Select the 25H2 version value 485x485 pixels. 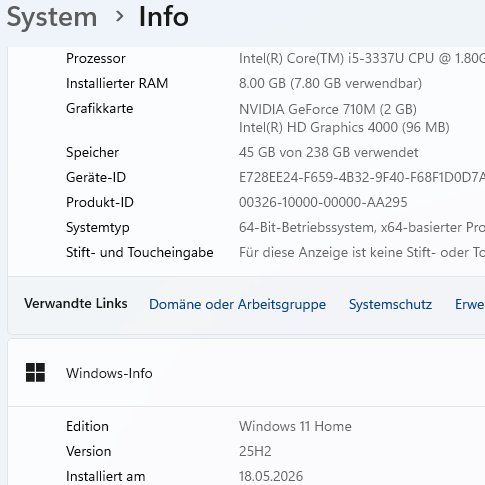255,451
